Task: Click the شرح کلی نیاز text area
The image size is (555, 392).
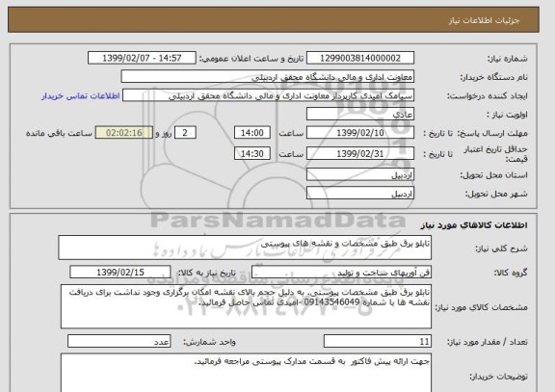Action: click(245, 248)
